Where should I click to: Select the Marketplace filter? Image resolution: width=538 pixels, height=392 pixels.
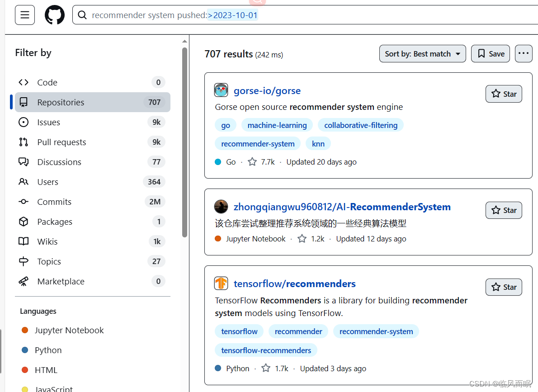pyautogui.click(x=93, y=282)
